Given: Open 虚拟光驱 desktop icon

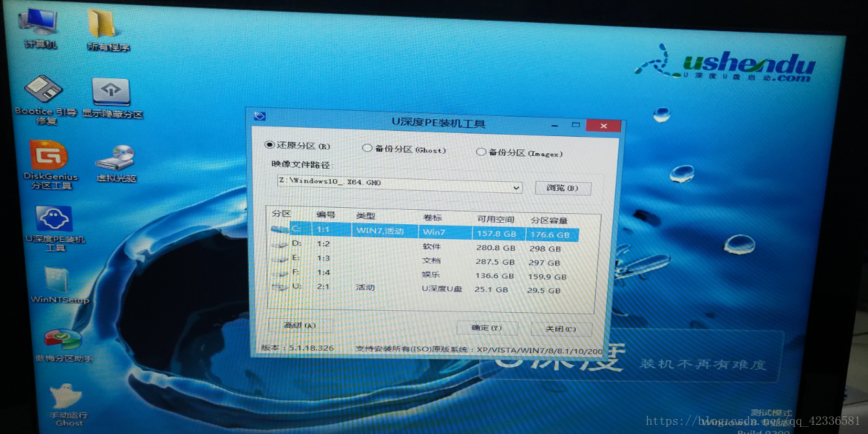Looking at the screenshot, I should pyautogui.click(x=116, y=164).
